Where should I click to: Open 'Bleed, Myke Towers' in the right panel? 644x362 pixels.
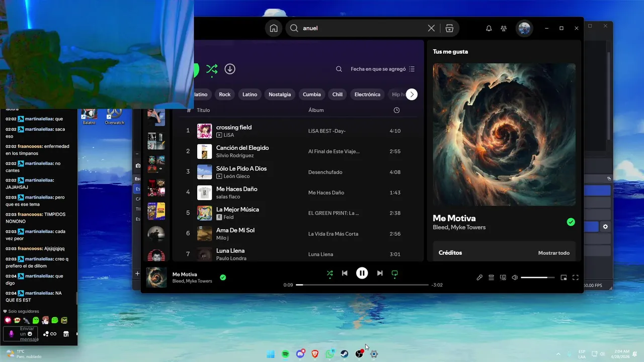pyautogui.click(x=459, y=227)
